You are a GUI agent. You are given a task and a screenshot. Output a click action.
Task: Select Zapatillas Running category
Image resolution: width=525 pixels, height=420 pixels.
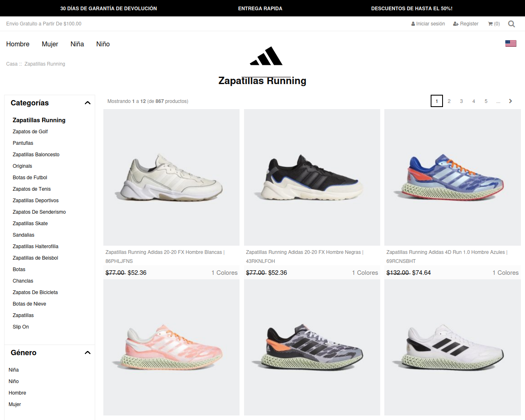tap(39, 120)
